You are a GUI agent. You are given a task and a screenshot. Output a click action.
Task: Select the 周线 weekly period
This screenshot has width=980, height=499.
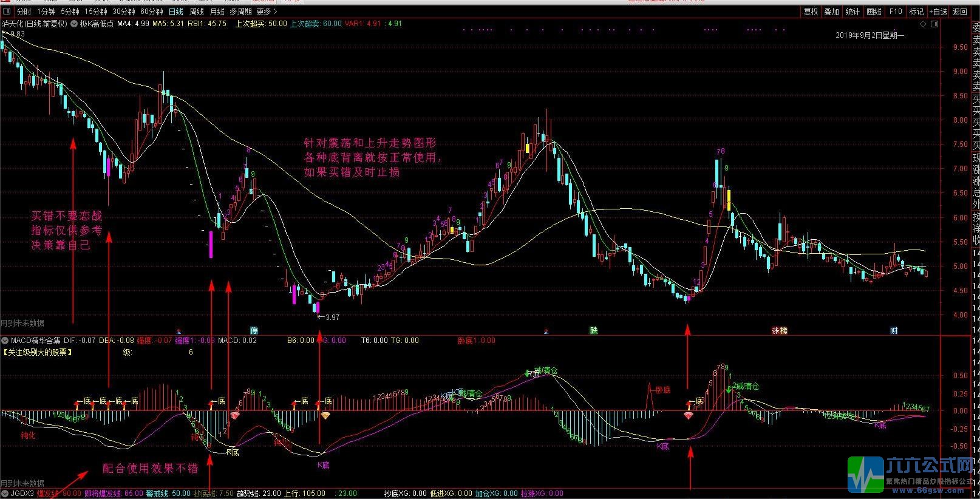pos(197,12)
